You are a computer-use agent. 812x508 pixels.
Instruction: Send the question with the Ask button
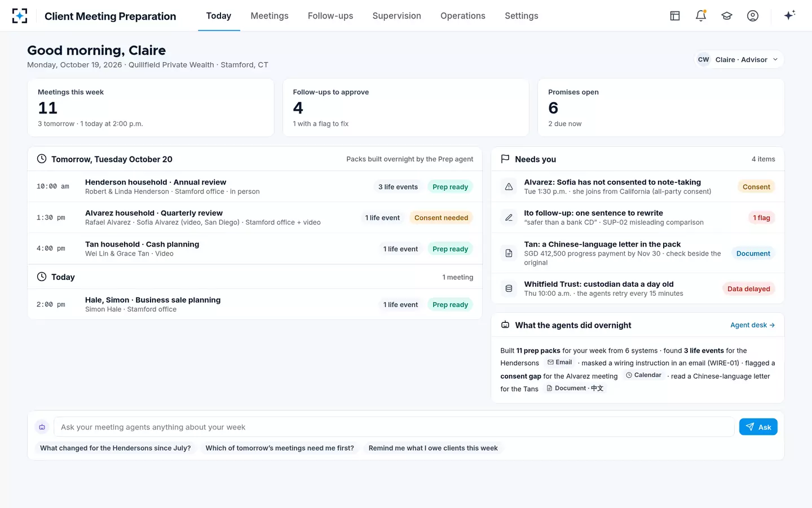click(x=758, y=427)
